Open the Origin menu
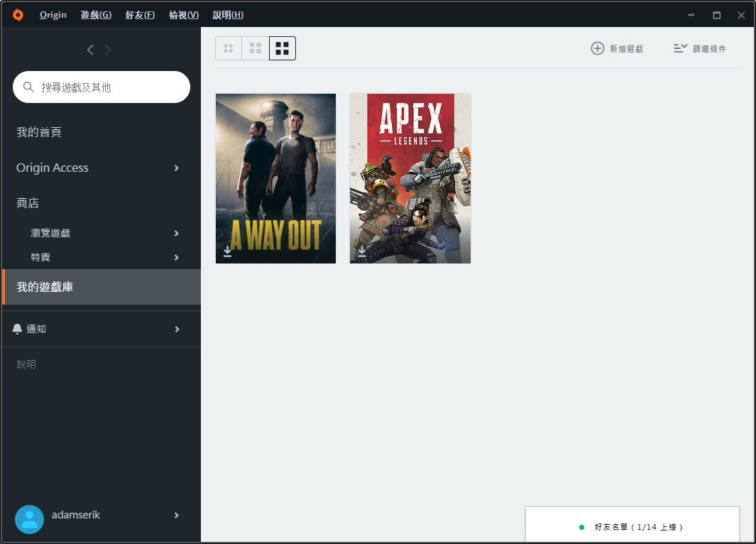 click(x=53, y=15)
